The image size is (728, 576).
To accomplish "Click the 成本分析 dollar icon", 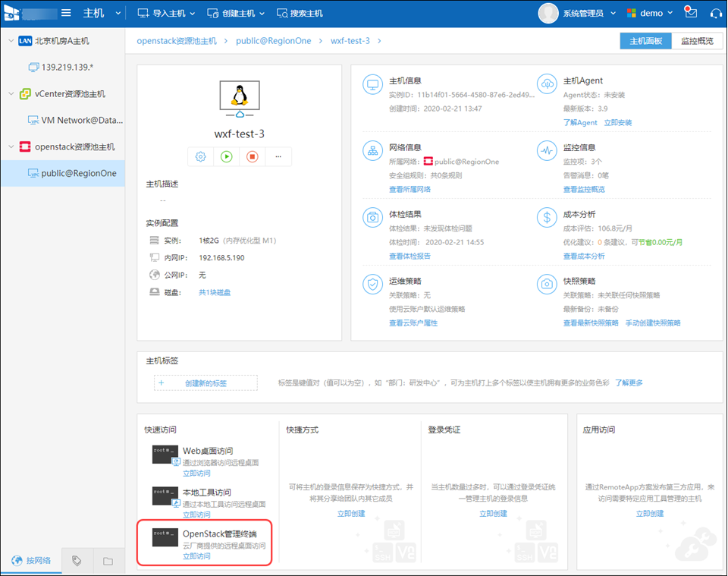I will point(547,217).
